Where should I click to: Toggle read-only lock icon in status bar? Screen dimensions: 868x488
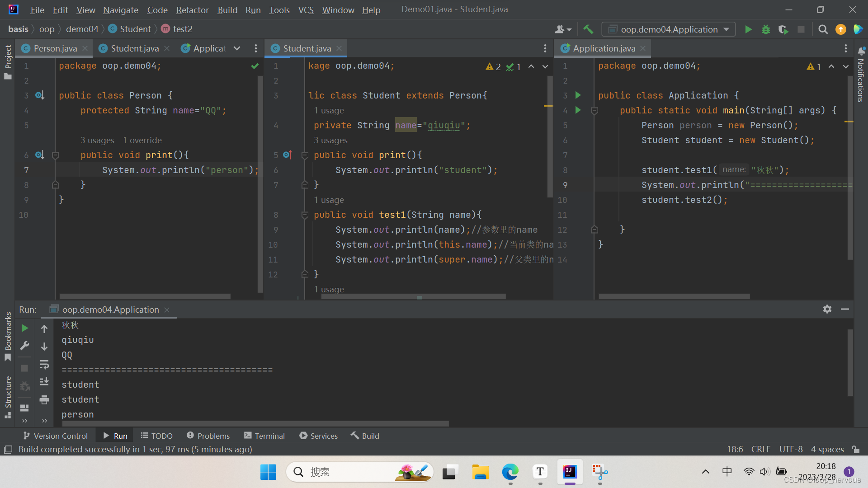point(855,449)
